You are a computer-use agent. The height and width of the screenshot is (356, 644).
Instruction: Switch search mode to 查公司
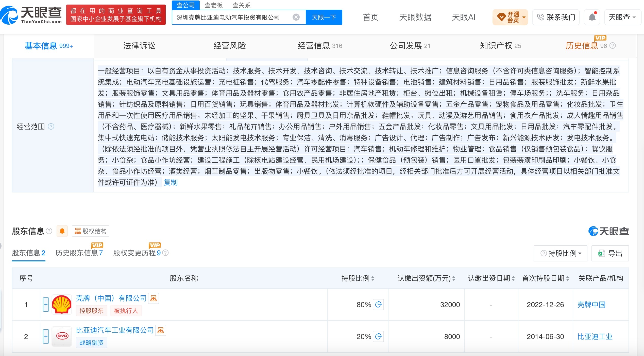click(186, 5)
